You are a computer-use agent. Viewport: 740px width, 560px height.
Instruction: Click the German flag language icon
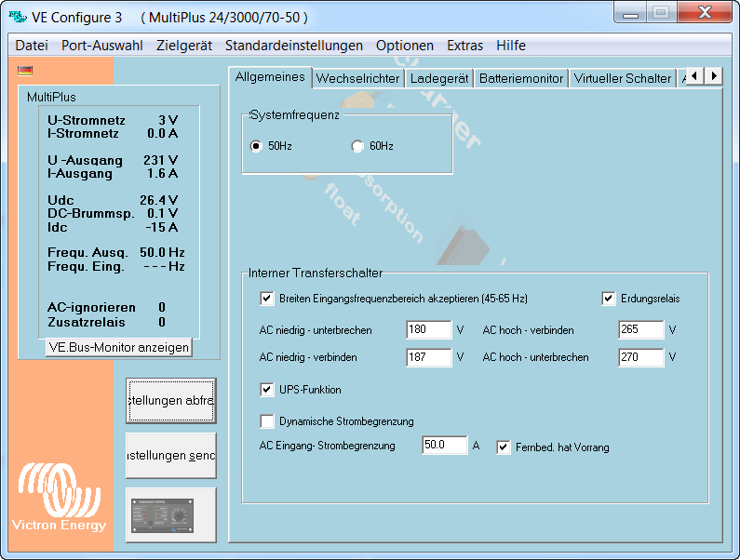(x=25, y=70)
